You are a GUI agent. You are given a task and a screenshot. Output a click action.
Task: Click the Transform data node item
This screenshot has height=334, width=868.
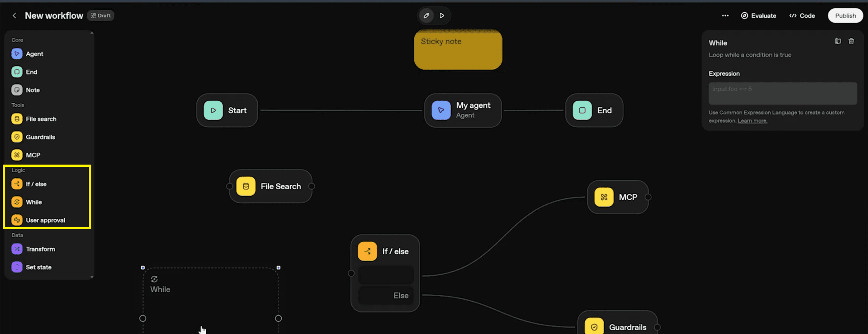coord(40,249)
